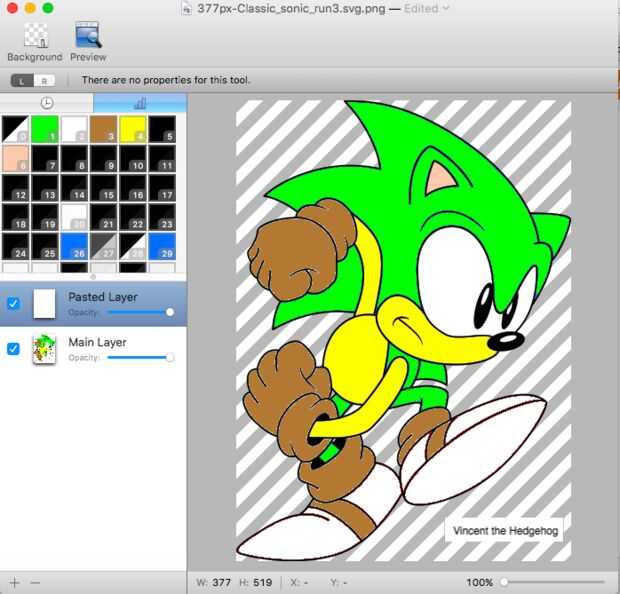Select the Main Layer thumbnail

click(x=44, y=350)
